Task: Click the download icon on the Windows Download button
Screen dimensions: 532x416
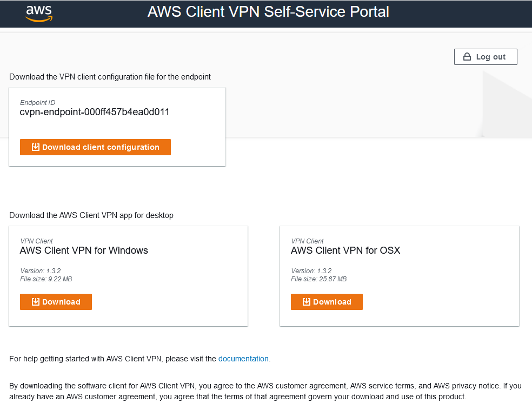Action: click(36, 302)
